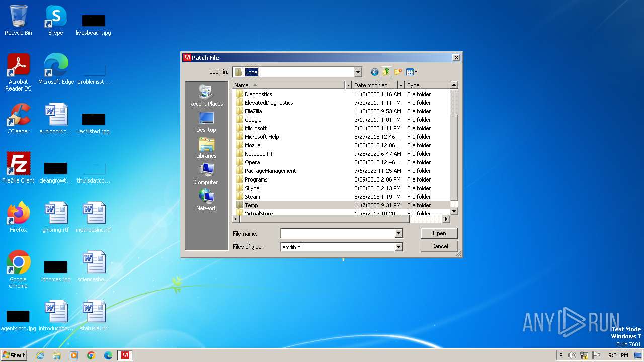Open the Files of type dropdown
Viewport: 644px width, 362px height.
(x=398, y=247)
